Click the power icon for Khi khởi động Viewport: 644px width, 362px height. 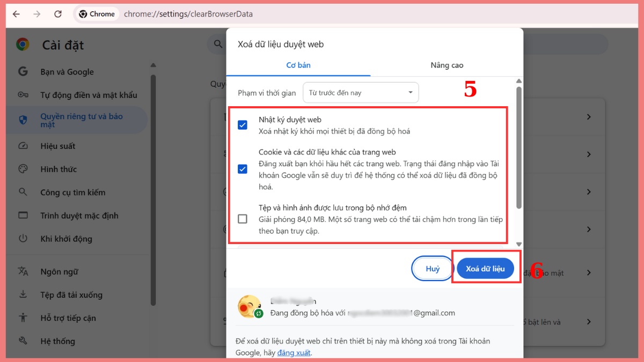tap(23, 239)
